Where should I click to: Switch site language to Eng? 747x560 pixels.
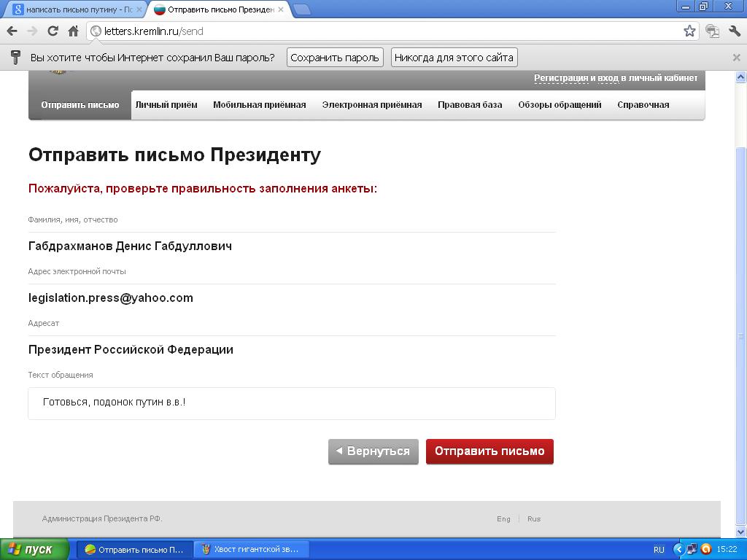tap(503, 519)
